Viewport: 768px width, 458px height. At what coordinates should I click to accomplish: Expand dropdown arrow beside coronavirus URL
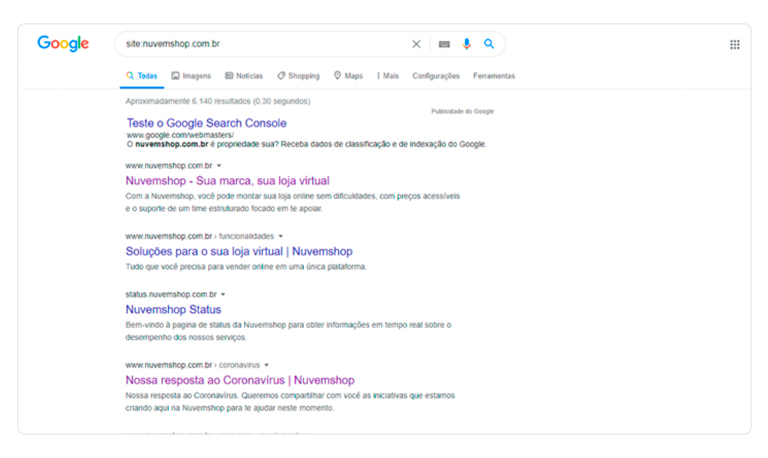[x=266, y=365]
